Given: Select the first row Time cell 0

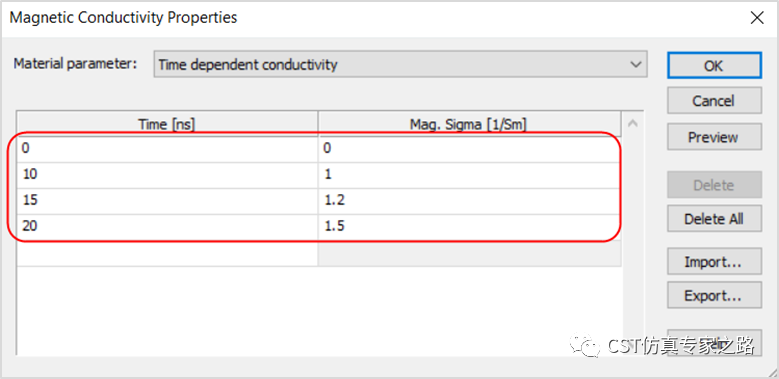Looking at the screenshot, I should (167, 149).
